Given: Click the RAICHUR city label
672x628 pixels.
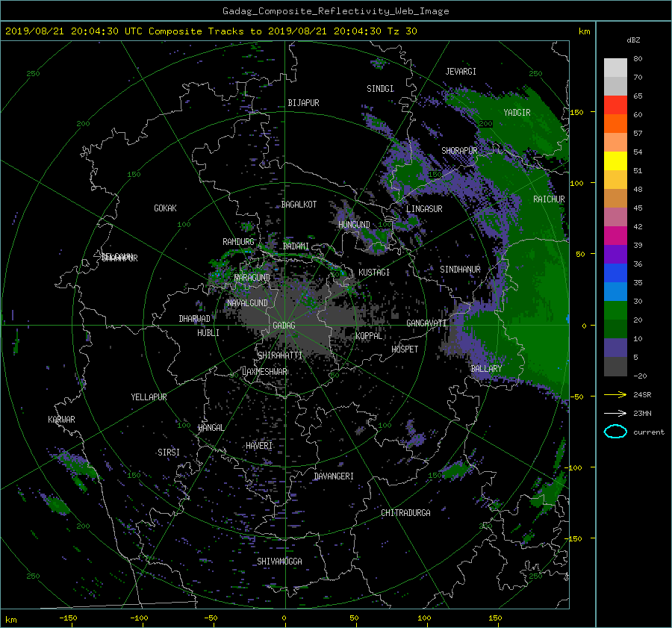Looking at the screenshot, I should pyautogui.click(x=549, y=199).
